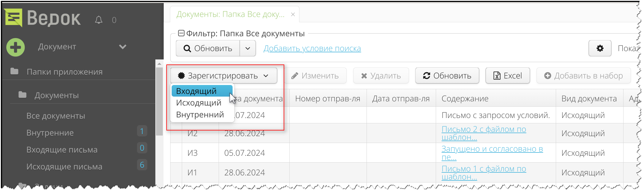This screenshot has height=192, width=644.
Task: Click row number И1 cell
Action: pyautogui.click(x=200, y=172)
